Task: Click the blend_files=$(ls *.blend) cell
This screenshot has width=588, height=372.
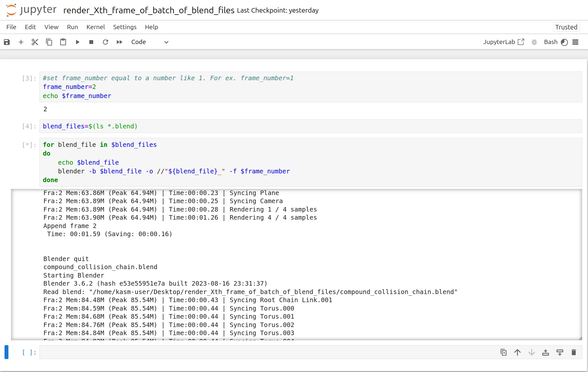Action: [311, 126]
